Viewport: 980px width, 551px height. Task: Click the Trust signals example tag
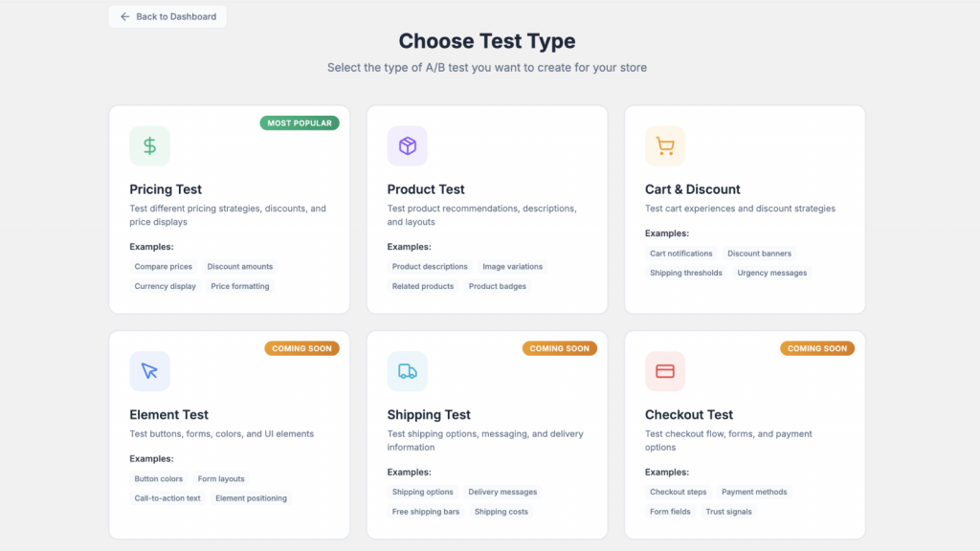[x=729, y=512]
